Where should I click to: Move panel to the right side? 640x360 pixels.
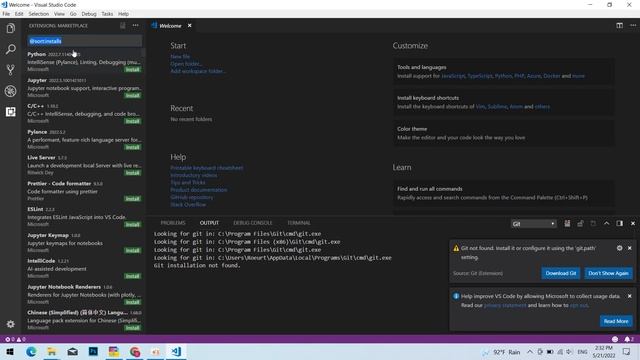620,223
